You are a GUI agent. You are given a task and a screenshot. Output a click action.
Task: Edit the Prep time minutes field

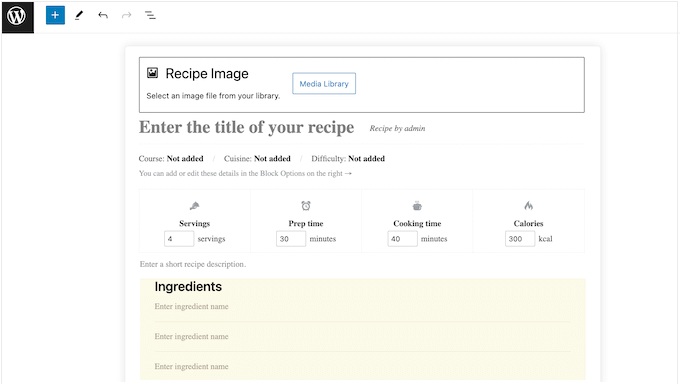[x=291, y=239]
